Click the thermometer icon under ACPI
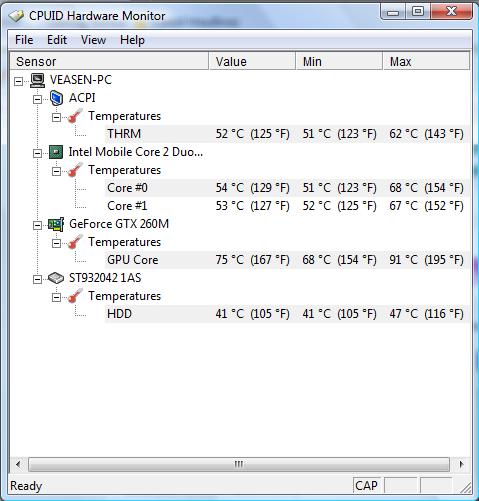This screenshot has height=501, width=479. click(75, 116)
